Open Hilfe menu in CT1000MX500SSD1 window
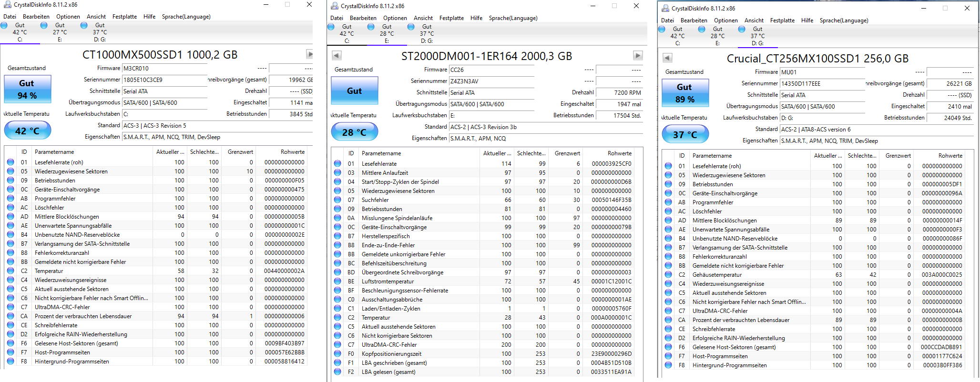This screenshot has height=382, width=980. tap(150, 17)
